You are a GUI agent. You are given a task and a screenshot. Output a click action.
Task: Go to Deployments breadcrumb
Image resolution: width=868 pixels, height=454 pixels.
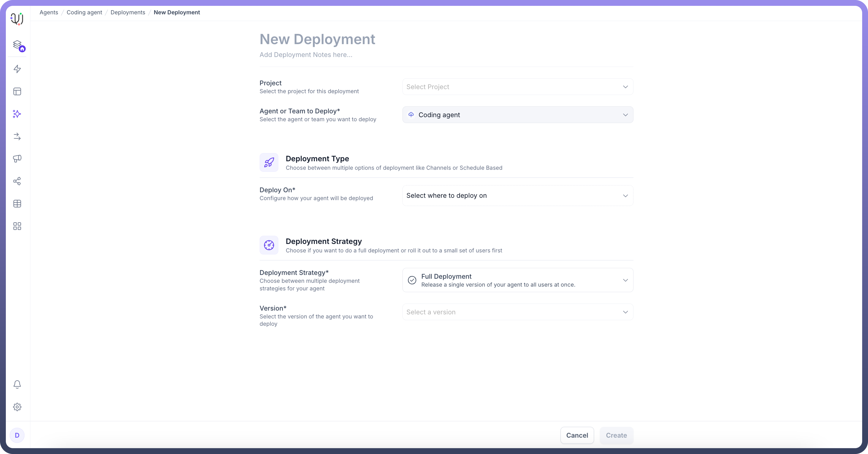(128, 12)
